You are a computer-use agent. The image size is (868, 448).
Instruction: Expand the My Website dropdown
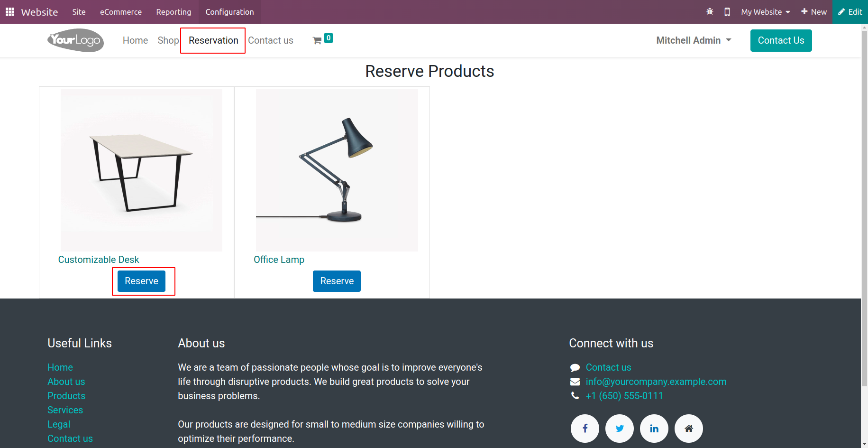(x=766, y=12)
